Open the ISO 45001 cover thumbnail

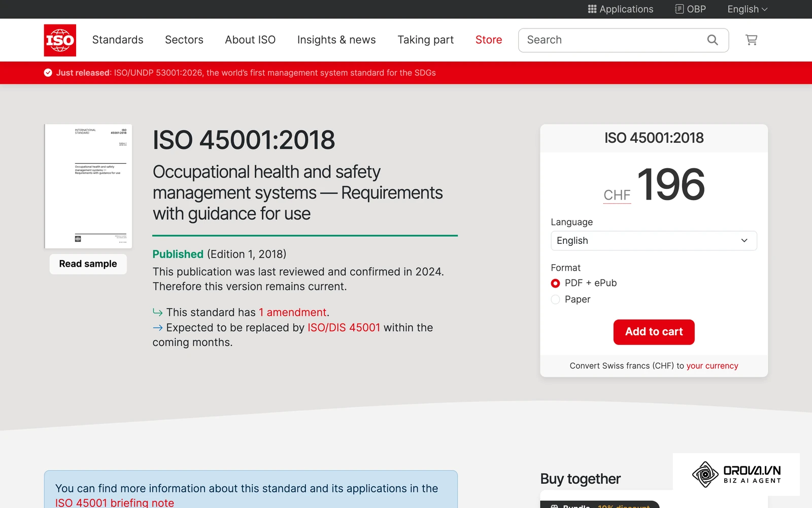[88, 186]
